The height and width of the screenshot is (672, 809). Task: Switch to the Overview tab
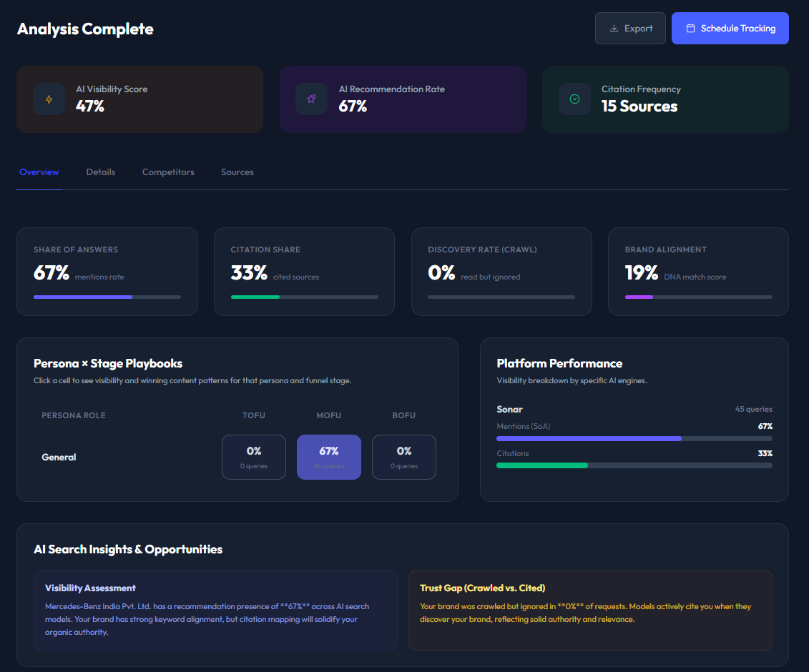coord(39,172)
